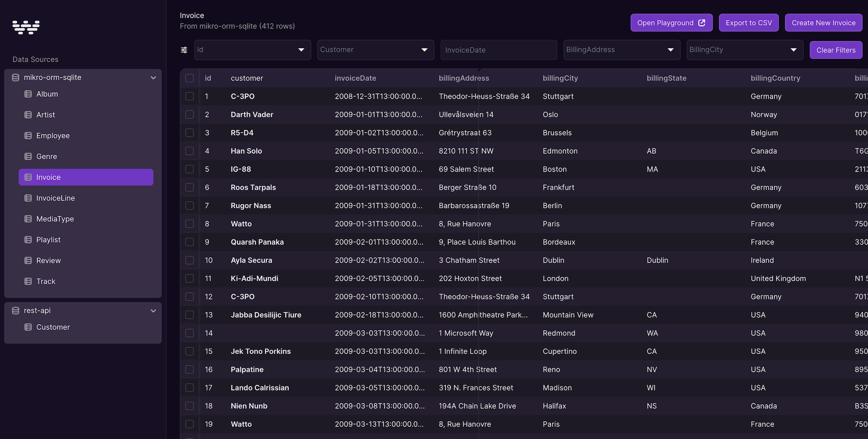Check the checkbox for Han Solo row
Viewport: 868px width, 439px height.
coord(189,151)
